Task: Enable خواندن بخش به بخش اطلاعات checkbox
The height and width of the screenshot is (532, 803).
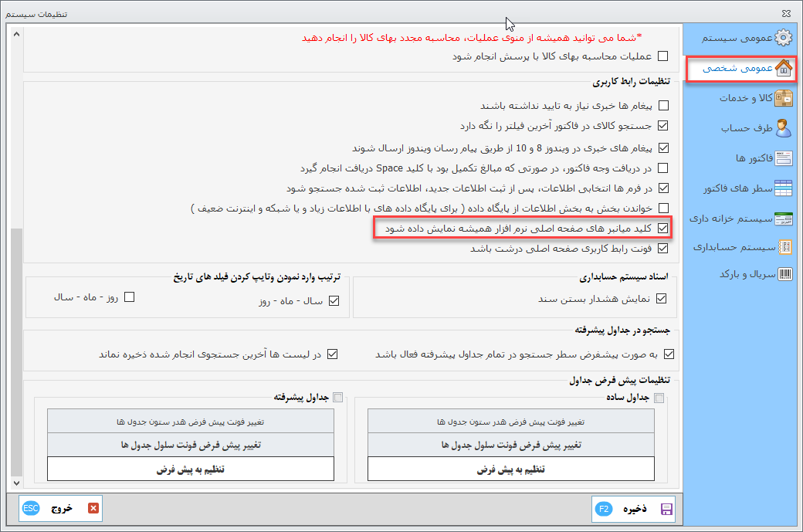Action: 664,208
